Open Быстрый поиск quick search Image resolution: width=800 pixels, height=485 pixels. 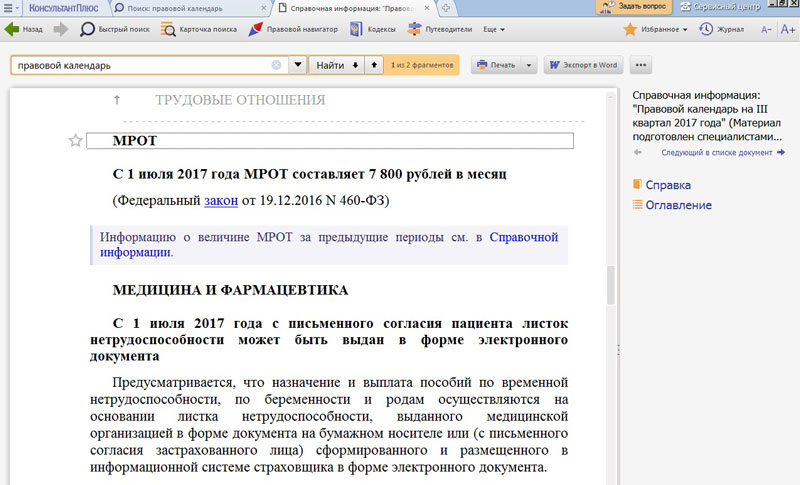(117, 29)
